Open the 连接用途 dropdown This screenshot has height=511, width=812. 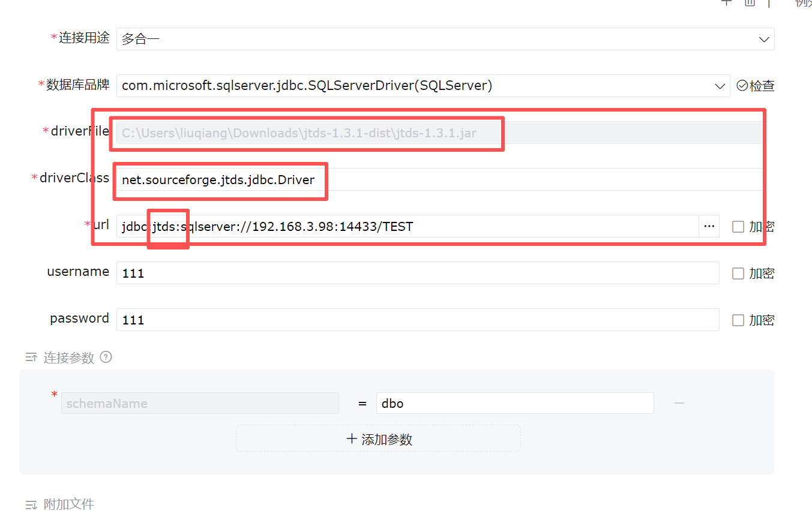pyautogui.click(x=445, y=39)
